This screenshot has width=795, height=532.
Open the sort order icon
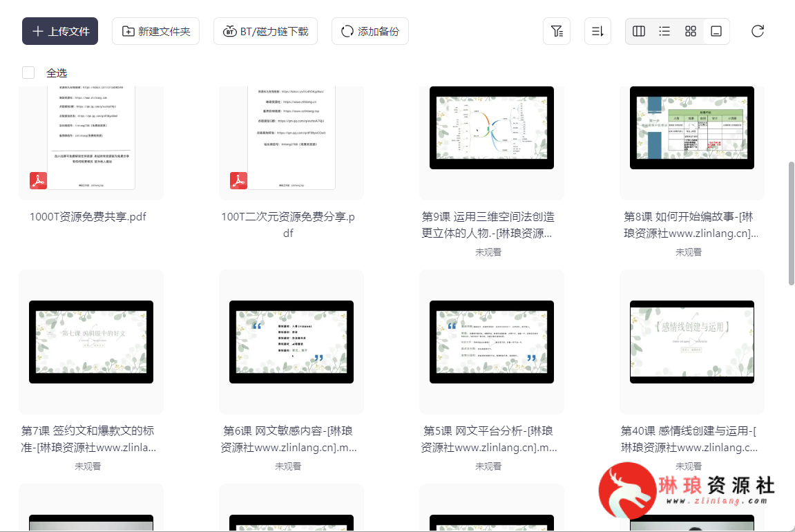pos(597,32)
